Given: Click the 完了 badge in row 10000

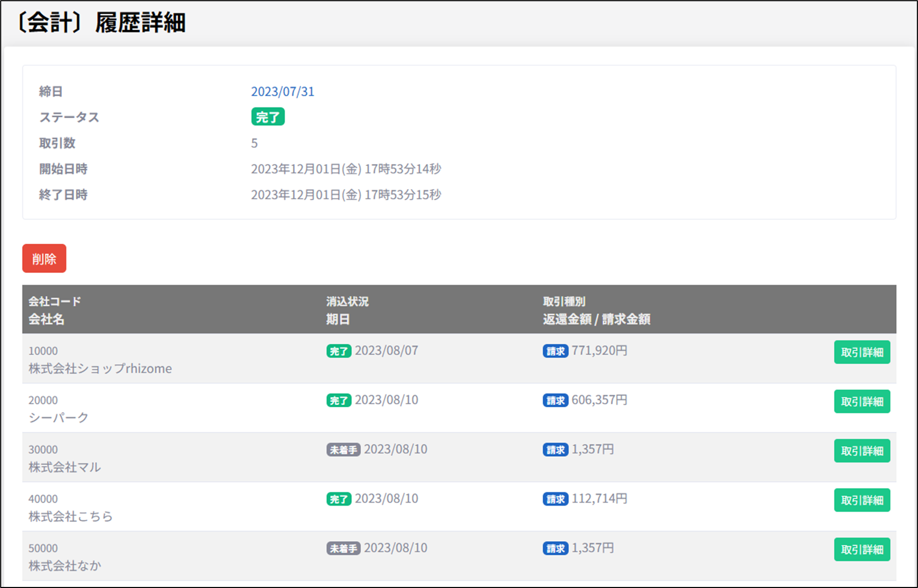Looking at the screenshot, I should coord(338,351).
